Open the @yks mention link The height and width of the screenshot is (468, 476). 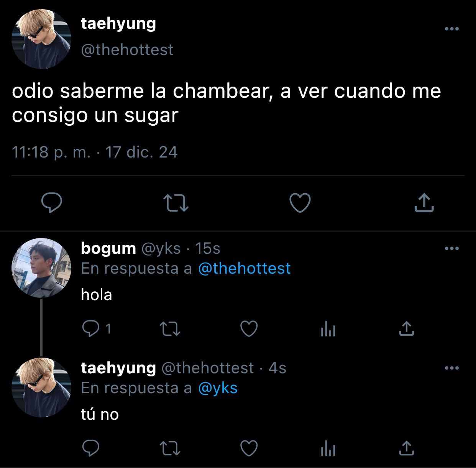218,388
